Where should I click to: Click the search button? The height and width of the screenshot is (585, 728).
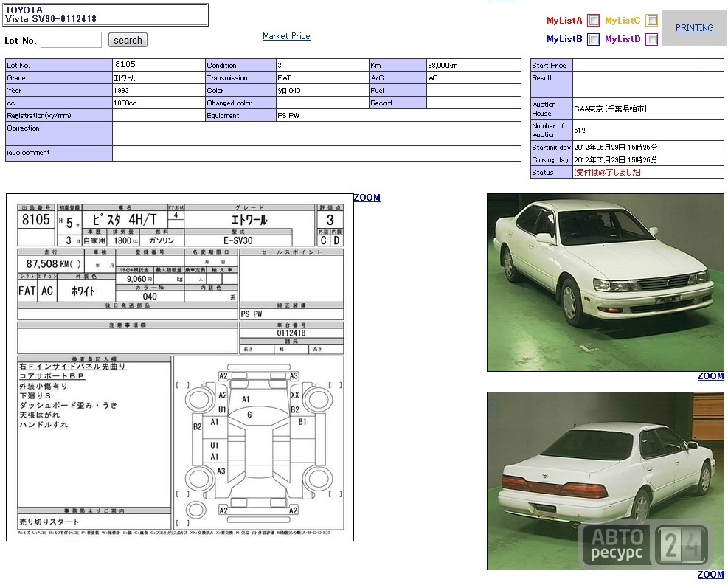128,40
